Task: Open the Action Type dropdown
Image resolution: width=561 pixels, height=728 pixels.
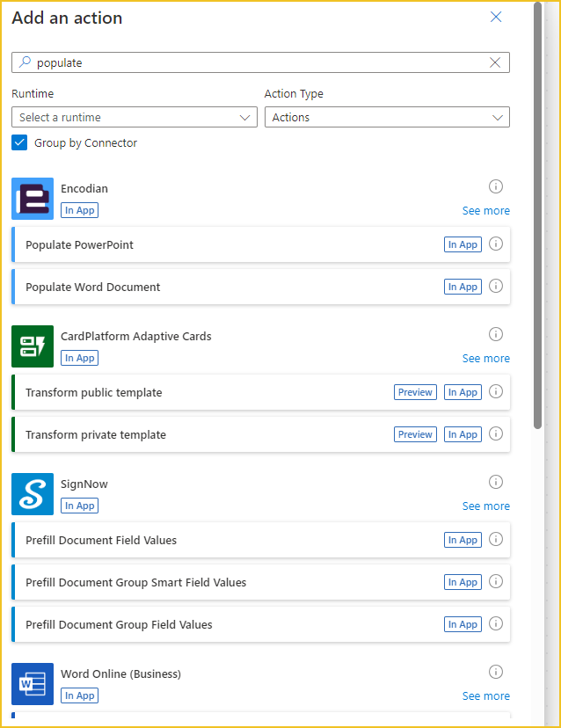Action: (x=387, y=117)
